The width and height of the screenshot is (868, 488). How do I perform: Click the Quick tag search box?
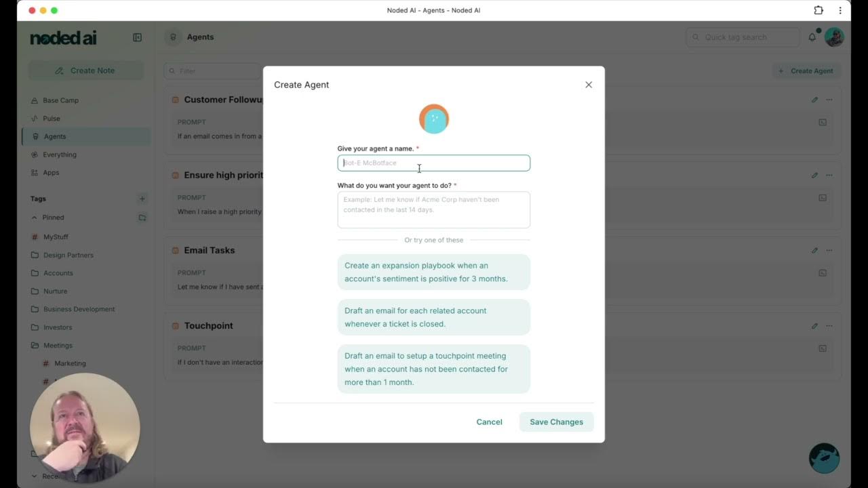[743, 37]
